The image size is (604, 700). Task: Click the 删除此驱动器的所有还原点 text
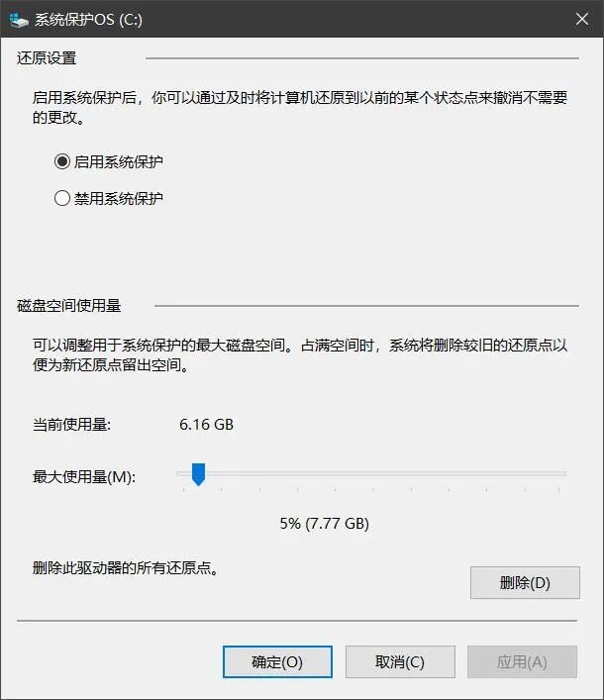[126, 568]
